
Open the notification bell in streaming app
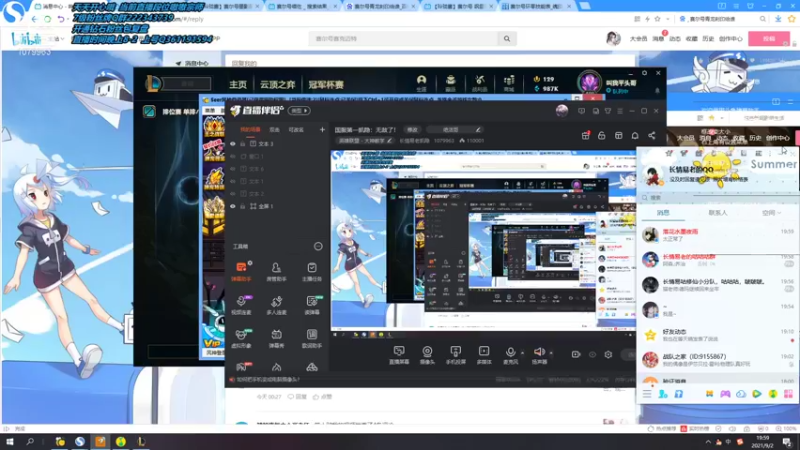635,136
